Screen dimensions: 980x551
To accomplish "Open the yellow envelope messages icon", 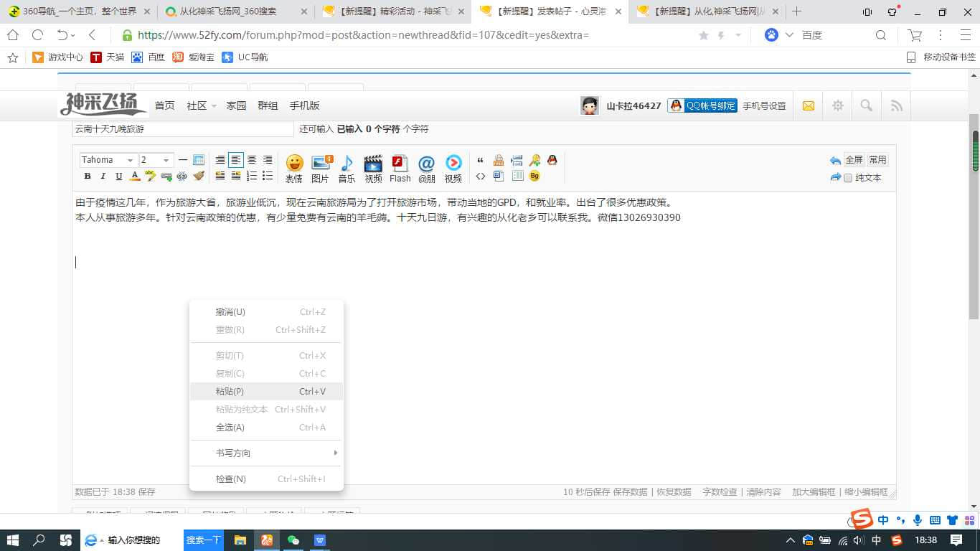I will [809, 106].
